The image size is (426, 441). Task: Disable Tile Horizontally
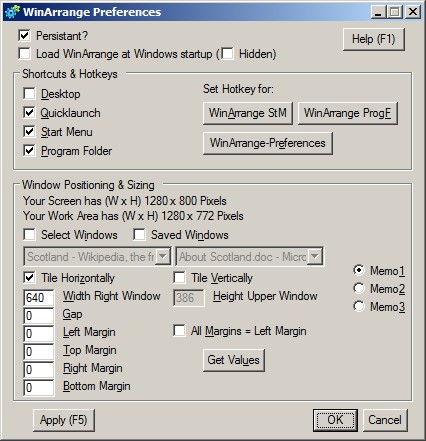pyautogui.click(x=29, y=278)
